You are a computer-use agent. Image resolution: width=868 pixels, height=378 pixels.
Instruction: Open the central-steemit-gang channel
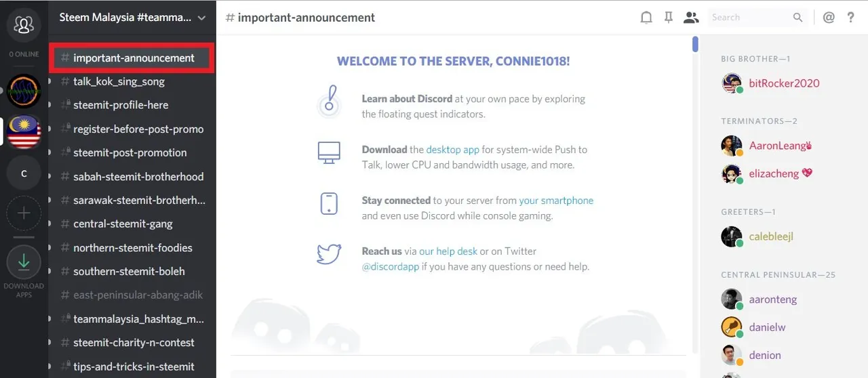[x=132, y=224]
